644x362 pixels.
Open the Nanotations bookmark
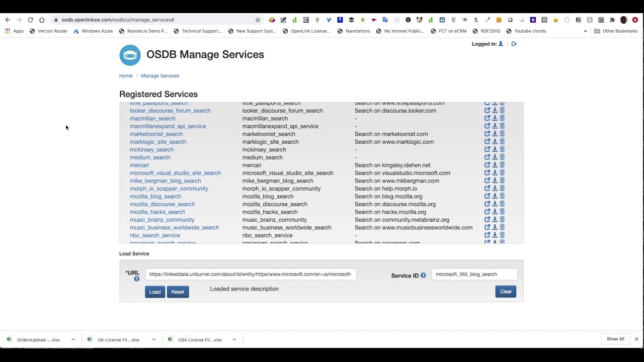354,31
